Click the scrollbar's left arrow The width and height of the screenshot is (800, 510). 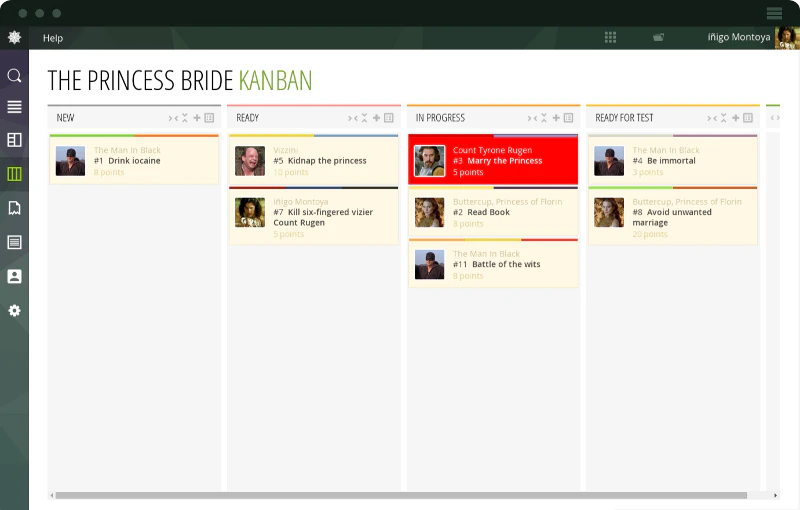pyautogui.click(x=52, y=495)
